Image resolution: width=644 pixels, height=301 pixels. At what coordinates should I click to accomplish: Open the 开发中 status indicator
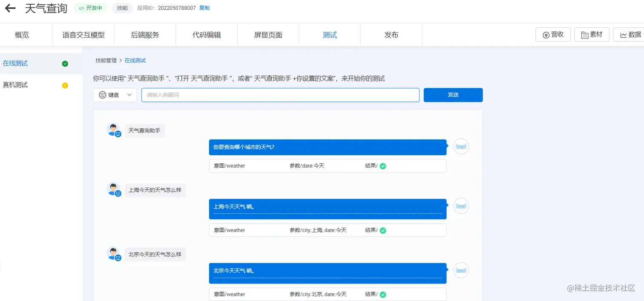90,8
